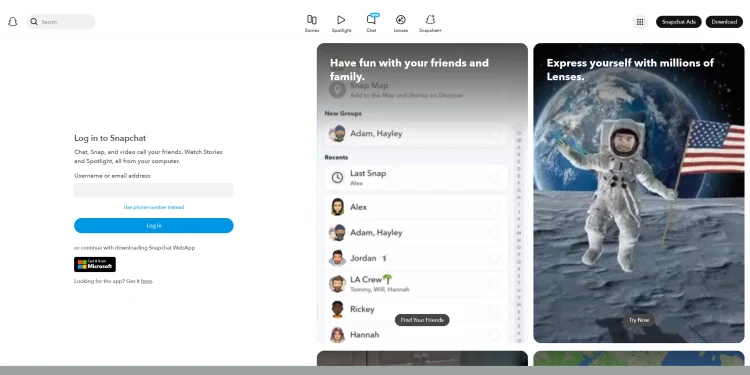Click the search magnifier icon

click(x=34, y=22)
